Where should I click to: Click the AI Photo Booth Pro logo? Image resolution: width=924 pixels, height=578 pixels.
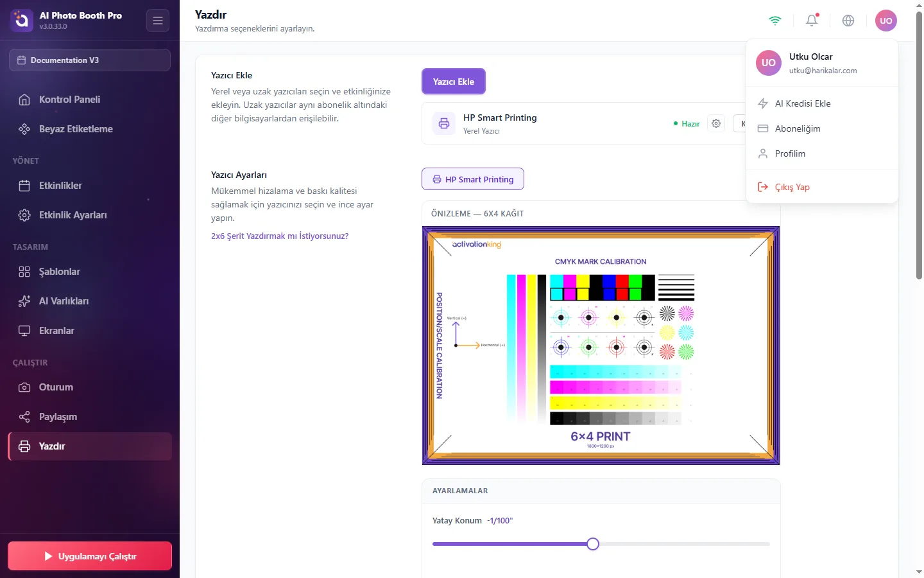point(21,21)
